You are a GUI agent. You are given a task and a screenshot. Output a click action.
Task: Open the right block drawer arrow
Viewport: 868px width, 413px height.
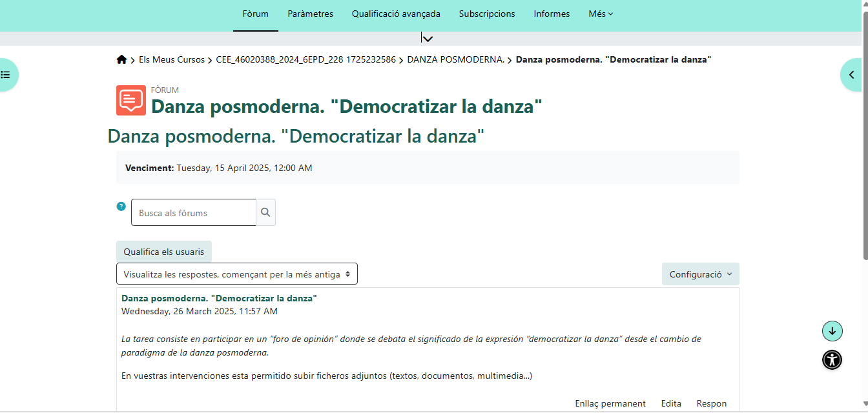852,75
